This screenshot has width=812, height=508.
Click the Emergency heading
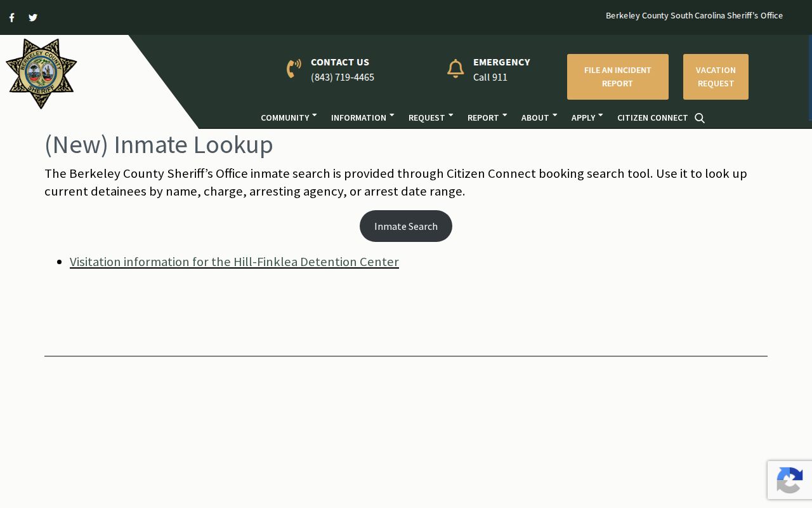tap(502, 62)
